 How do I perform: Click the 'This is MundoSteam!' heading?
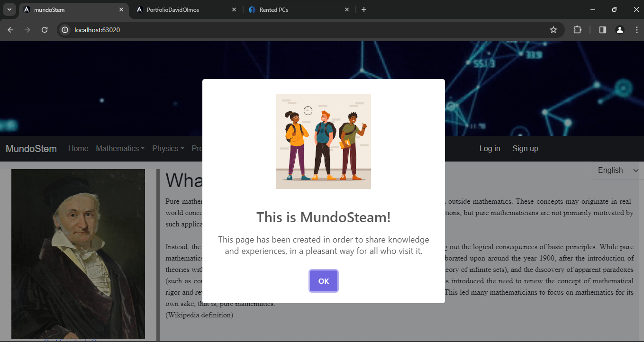click(x=324, y=217)
